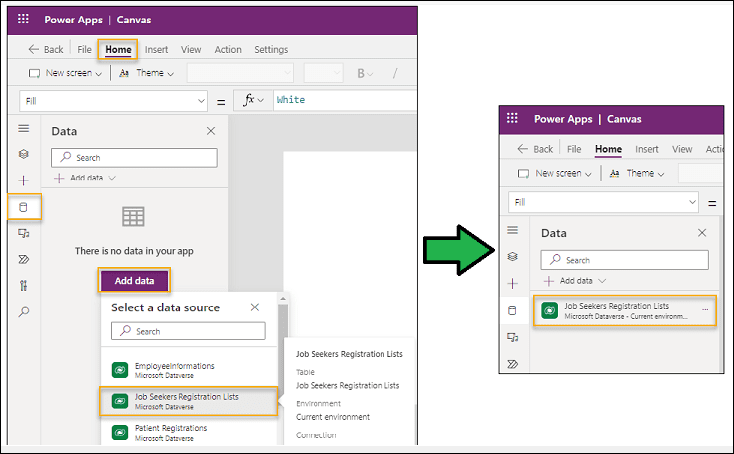The width and height of the screenshot is (734, 454).
Task: Select Job Seekers Registration Lists in source list
Action: 189,401
